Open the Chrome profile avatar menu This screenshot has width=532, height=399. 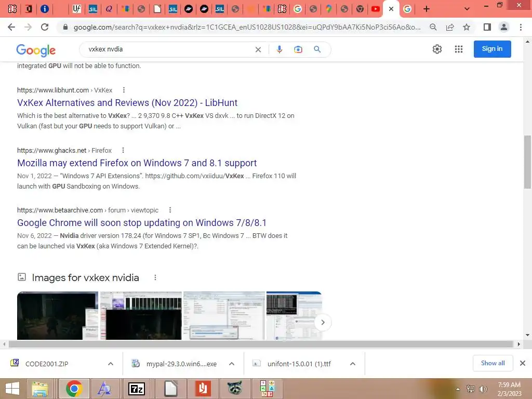click(x=504, y=27)
